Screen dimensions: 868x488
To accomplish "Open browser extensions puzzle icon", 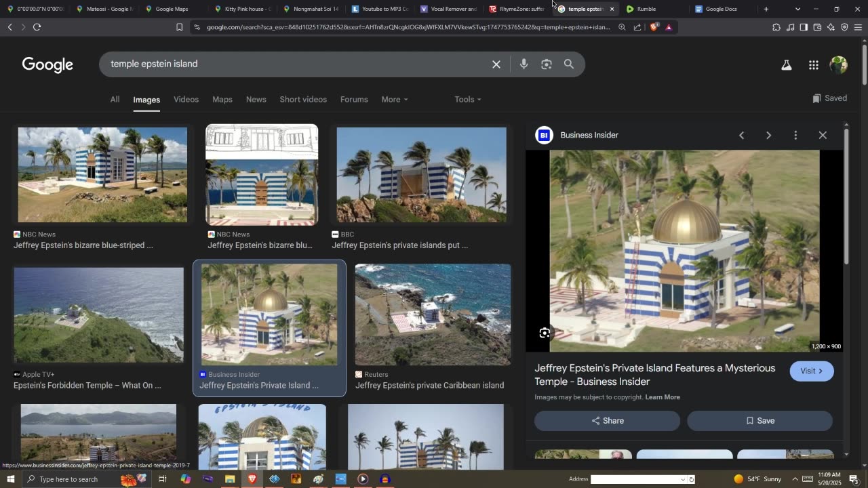I will 776,27.
